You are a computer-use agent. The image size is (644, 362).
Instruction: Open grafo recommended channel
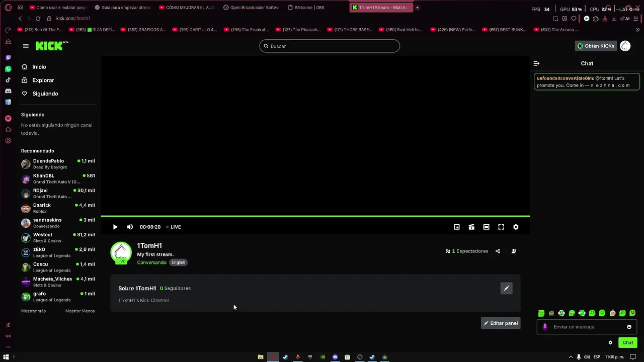(x=58, y=297)
